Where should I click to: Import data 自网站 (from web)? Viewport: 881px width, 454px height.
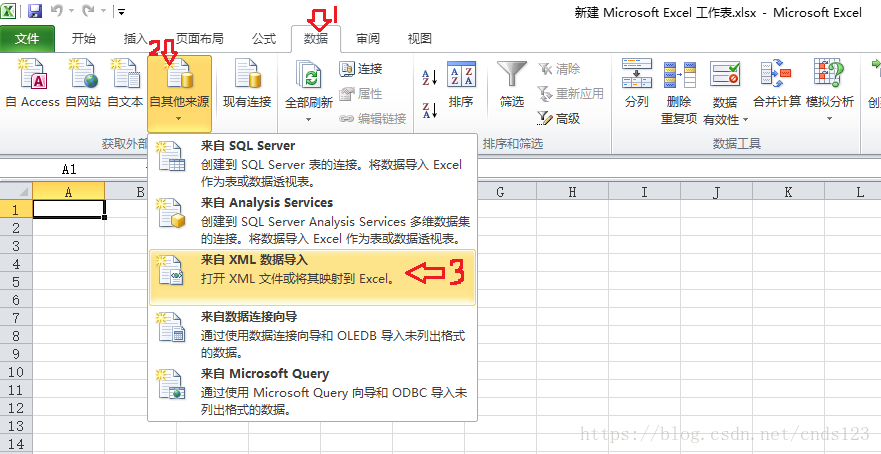(83, 83)
